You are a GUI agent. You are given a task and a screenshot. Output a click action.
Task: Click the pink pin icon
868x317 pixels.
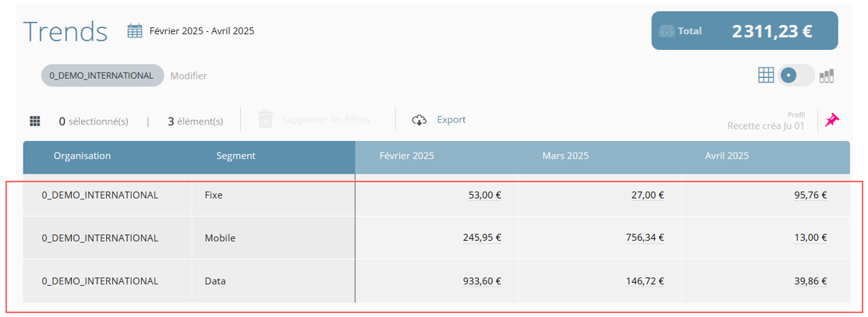(x=832, y=120)
